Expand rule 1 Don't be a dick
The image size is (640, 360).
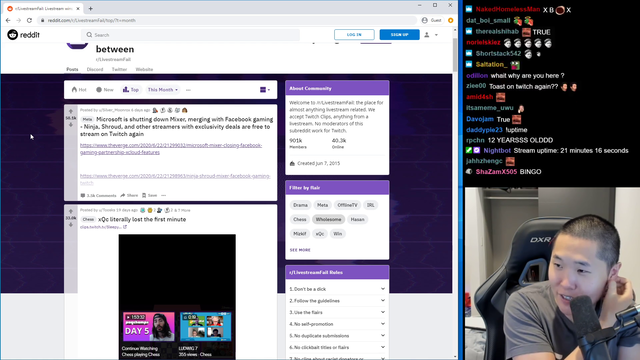(337, 289)
